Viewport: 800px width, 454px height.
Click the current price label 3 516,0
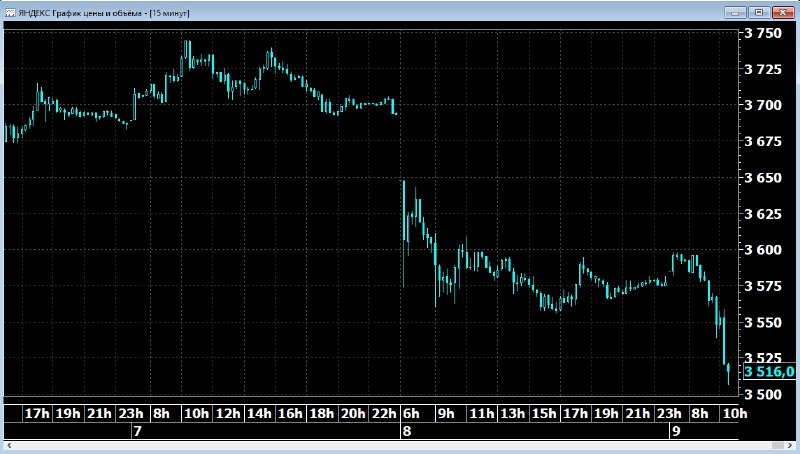[769, 372]
